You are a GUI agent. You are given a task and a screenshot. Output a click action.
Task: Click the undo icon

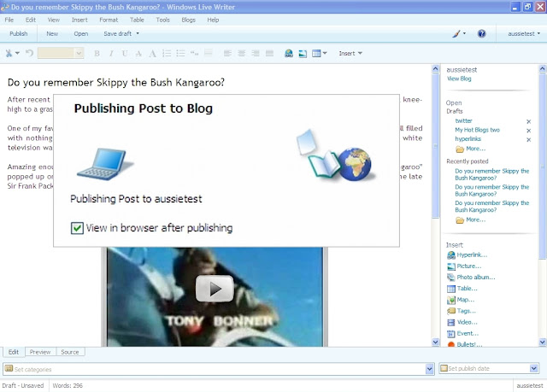pyautogui.click(x=29, y=53)
